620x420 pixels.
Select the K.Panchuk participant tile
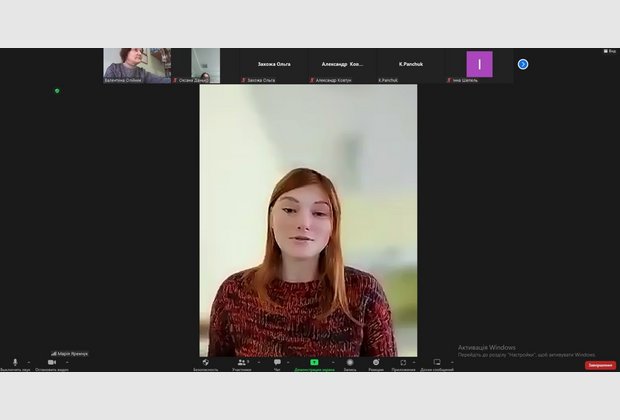[x=410, y=65]
